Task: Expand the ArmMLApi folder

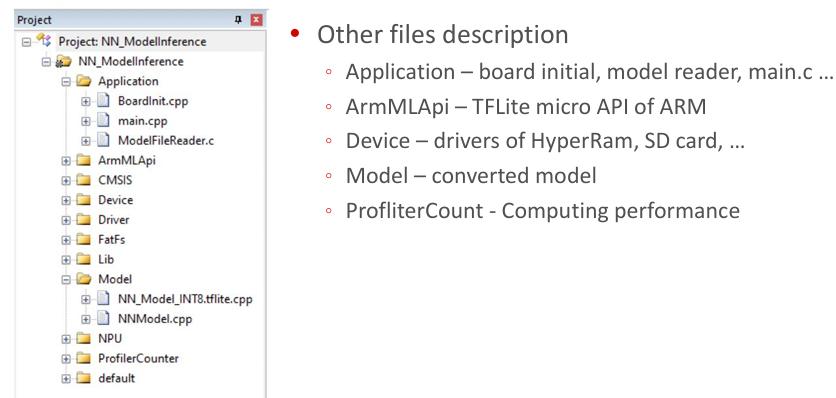Action: (66, 161)
